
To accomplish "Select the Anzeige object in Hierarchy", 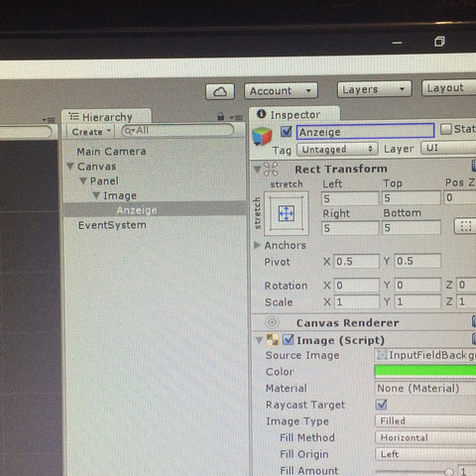I will (x=137, y=210).
